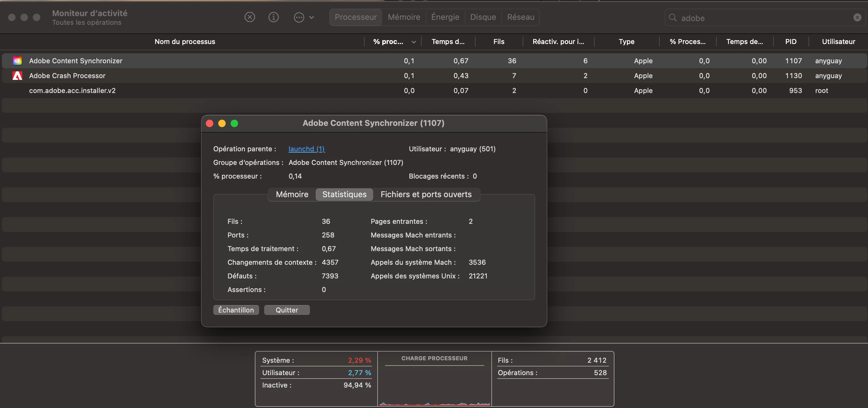Viewport: 868px width, 408px height.
Task: Sort by the PID column header
Action: (x=790, y=42)
